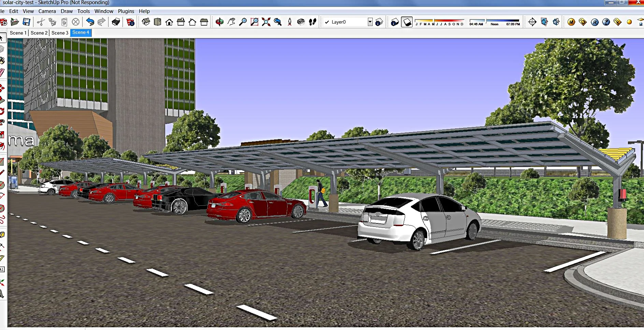
Task: Switch to Left view icon
Action: tap(204, 22)
